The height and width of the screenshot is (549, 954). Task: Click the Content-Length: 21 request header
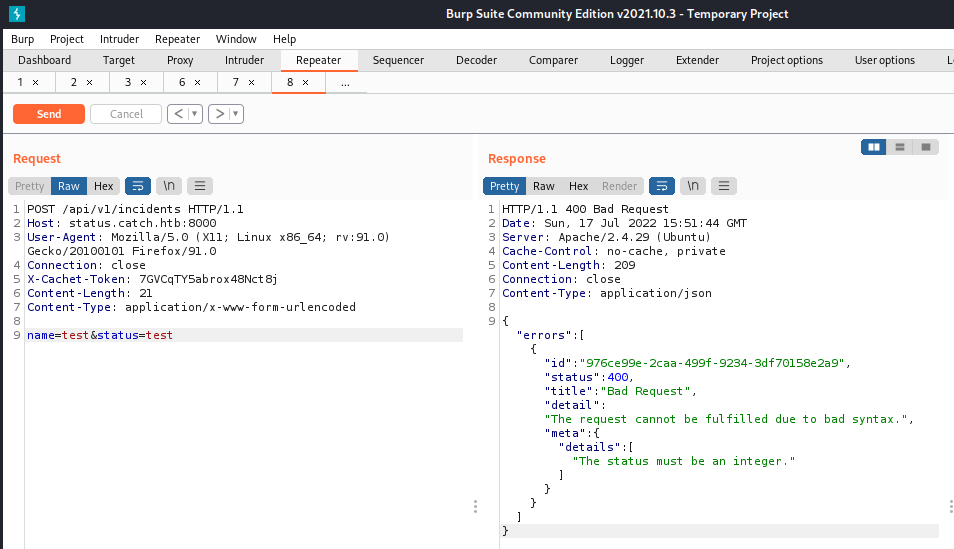click(x=89, y=293)
